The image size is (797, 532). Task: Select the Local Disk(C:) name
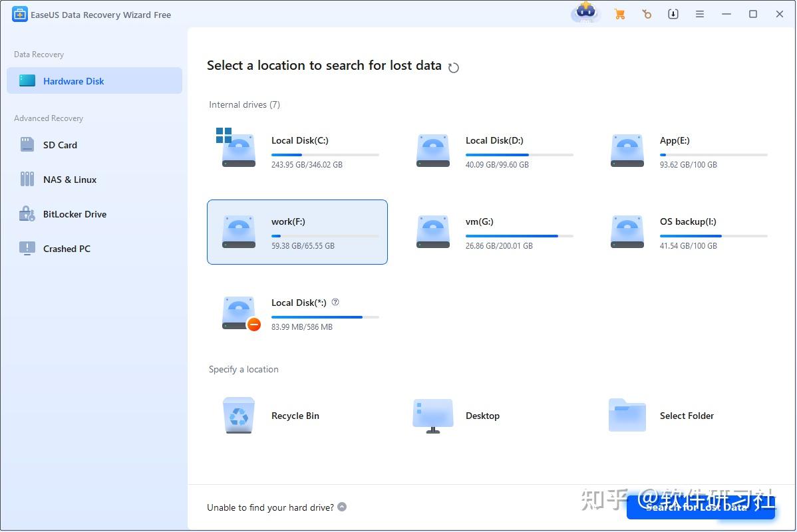tap(300, 140)
